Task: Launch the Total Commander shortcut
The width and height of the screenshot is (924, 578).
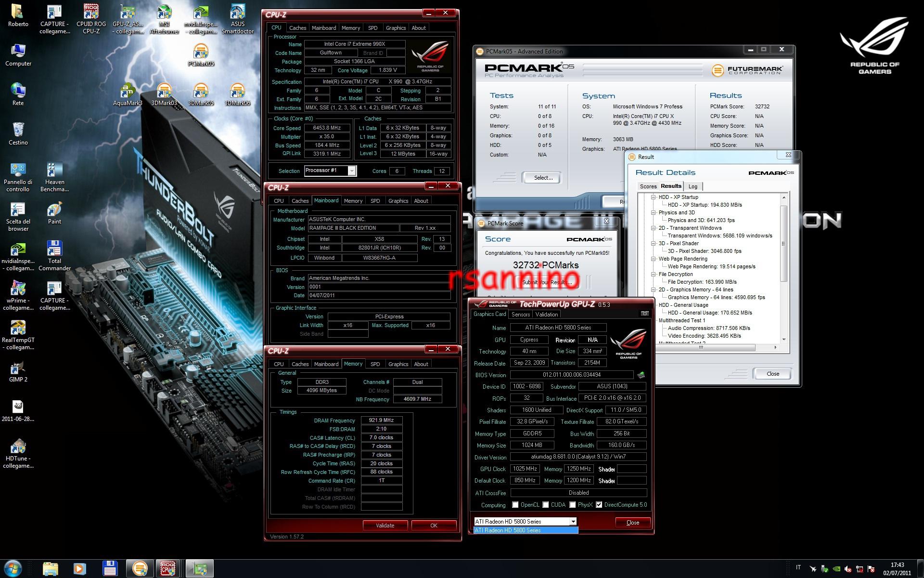Action: point(54,256)
